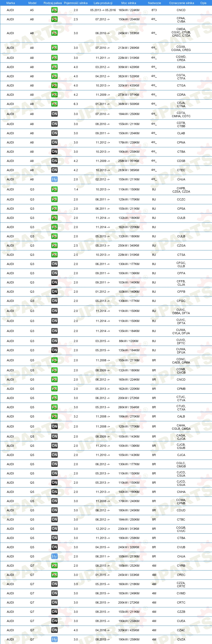
Task: Click the diesel ON icon in the Q5 CTBC row
Action: (54, 519)
